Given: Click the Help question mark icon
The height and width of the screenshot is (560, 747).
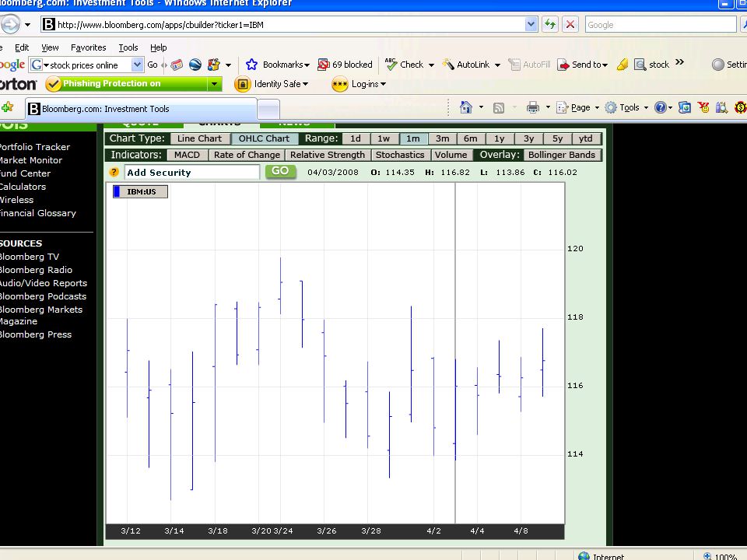Looking at the screenshot, I should [x=660, y=107].
